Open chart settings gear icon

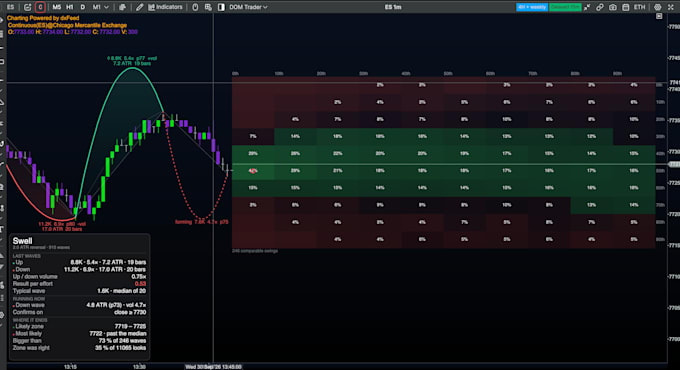(658, 7)
